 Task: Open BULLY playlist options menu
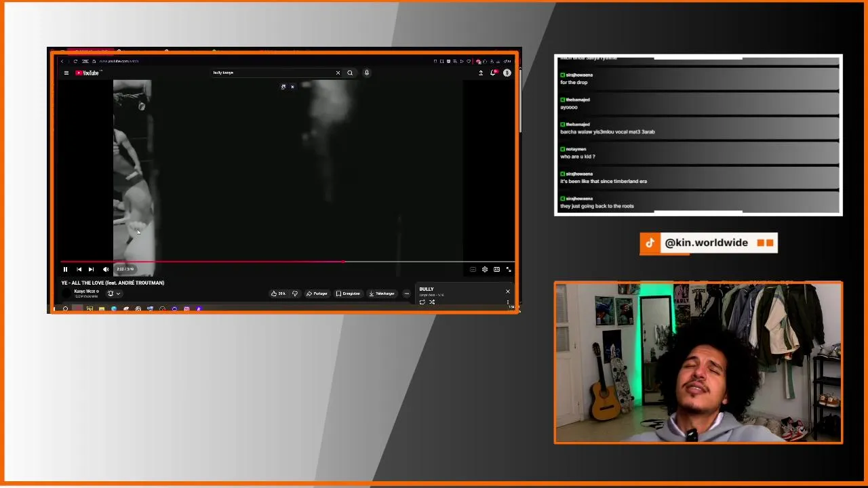507,302
